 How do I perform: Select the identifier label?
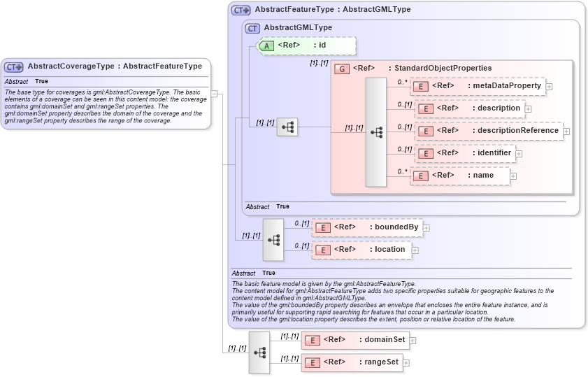click(492, 152)
